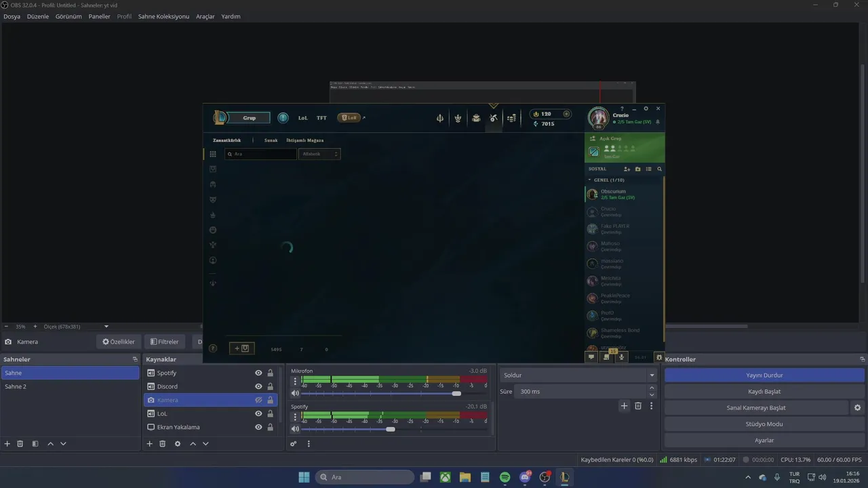Click the Ara search field in League client

(x=261, y=154)
